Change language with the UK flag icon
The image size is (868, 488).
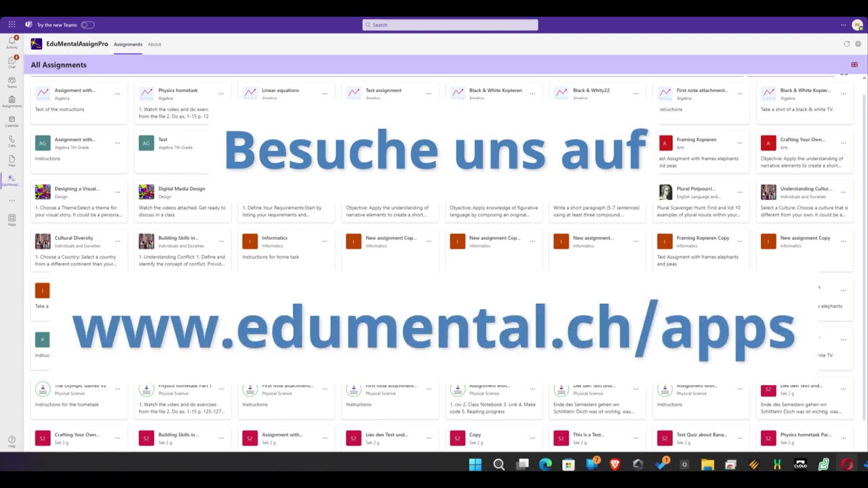point(854,65)
